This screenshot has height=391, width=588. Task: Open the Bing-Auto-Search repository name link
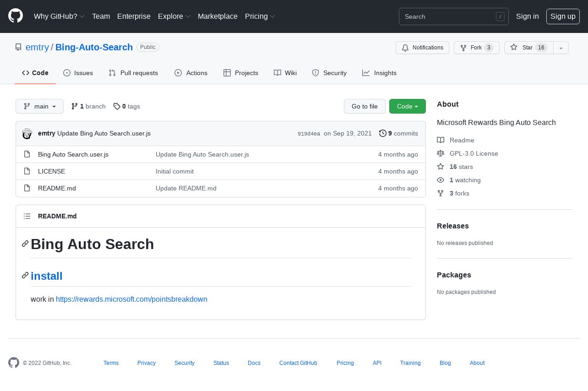(x=94, y=47)
